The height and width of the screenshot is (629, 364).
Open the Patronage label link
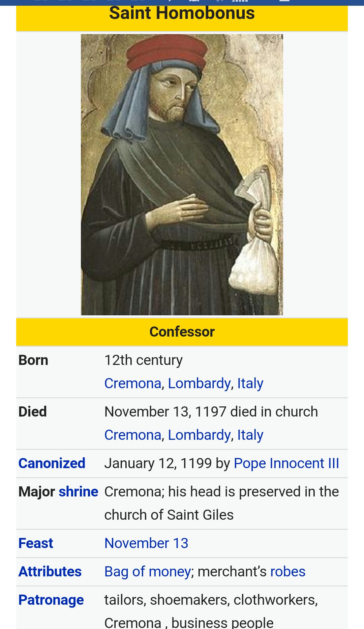coord(51,600)
